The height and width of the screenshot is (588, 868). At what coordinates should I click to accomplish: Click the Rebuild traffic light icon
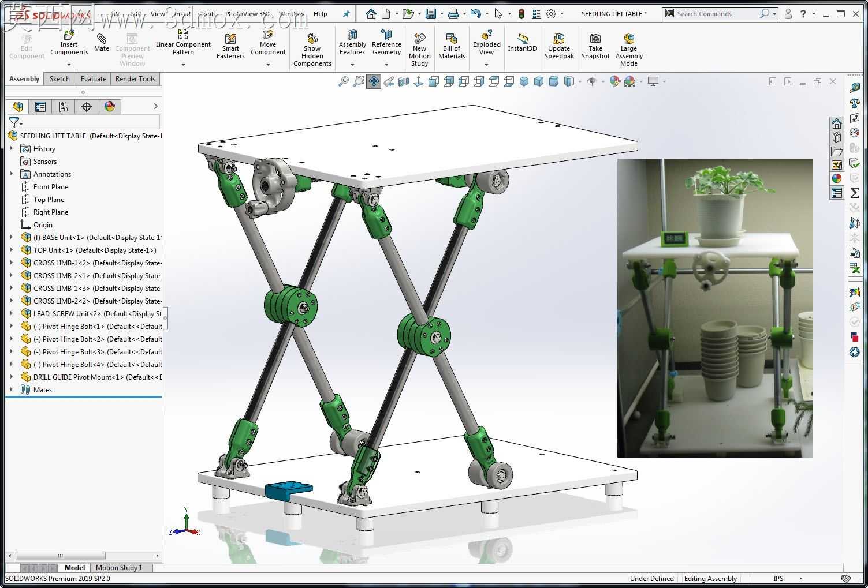pos(521,14)
